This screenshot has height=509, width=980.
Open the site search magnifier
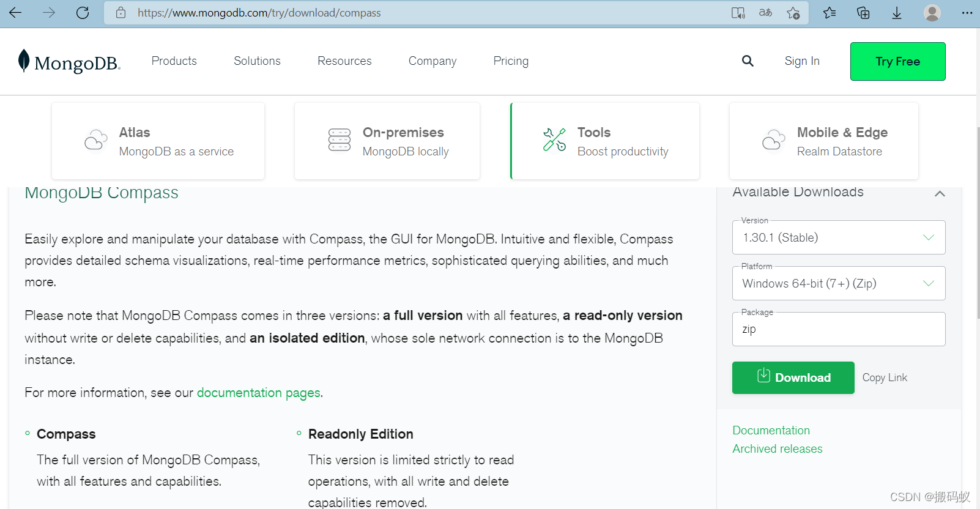(x=748, y=61)
